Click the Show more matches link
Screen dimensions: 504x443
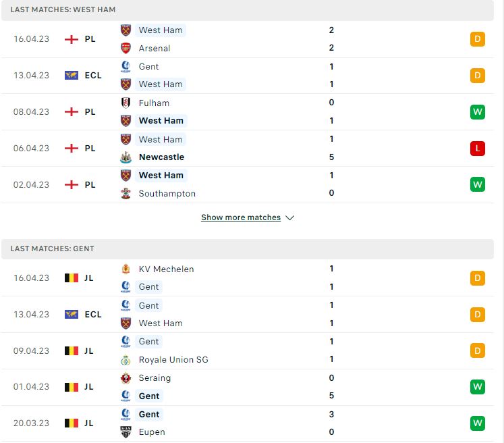(x=241, y=217)
